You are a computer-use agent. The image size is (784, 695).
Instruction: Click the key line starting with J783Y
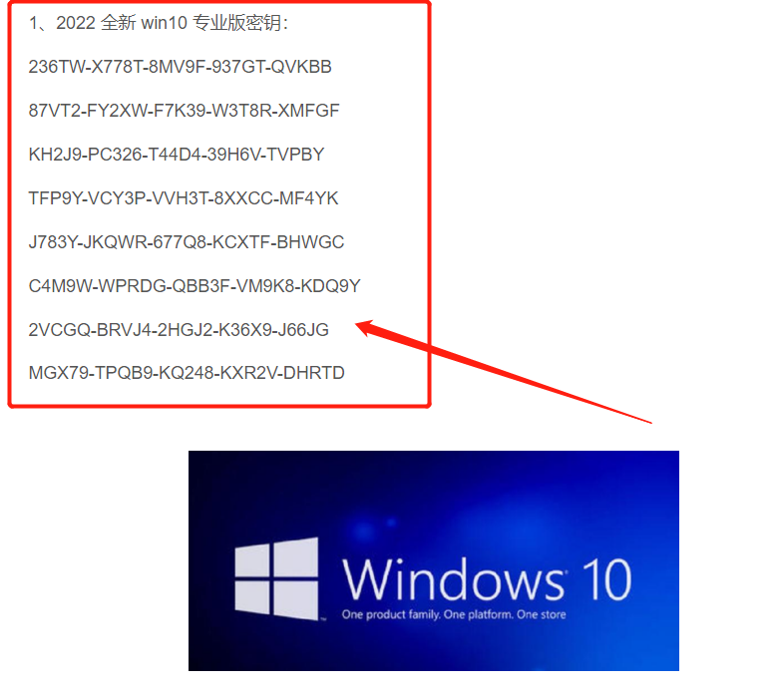coord(187,242)
